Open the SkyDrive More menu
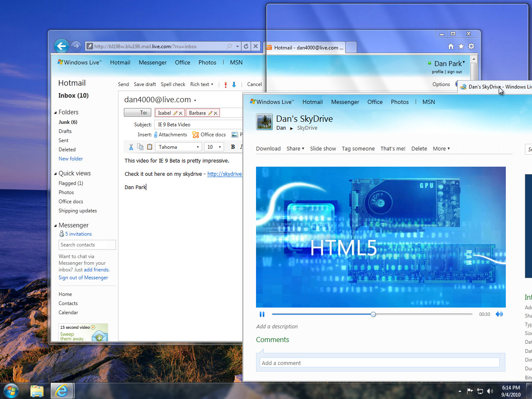The height and width of the screenshot is (399, 532). [441, 149]
